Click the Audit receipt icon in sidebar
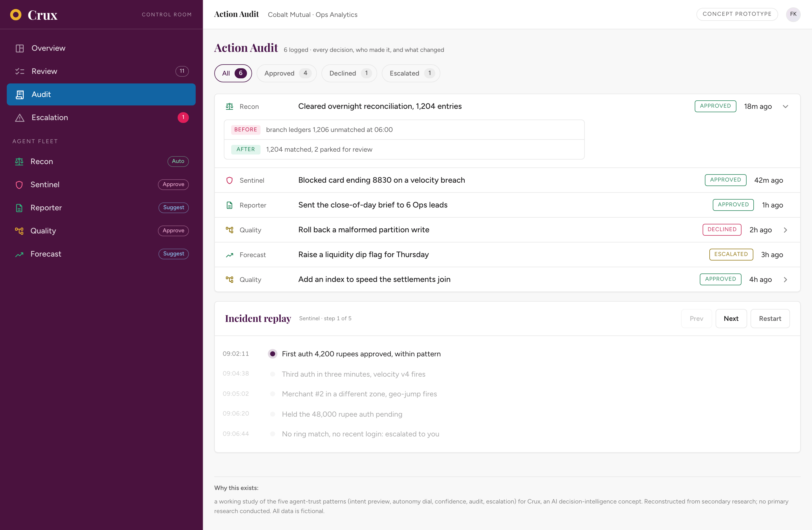812x530 pixels. click(20, 94)
